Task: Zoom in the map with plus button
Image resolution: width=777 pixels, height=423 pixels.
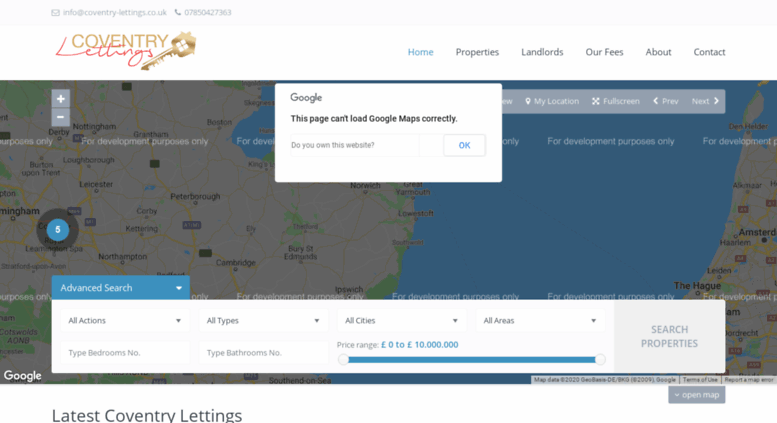Action: (60, 99)
